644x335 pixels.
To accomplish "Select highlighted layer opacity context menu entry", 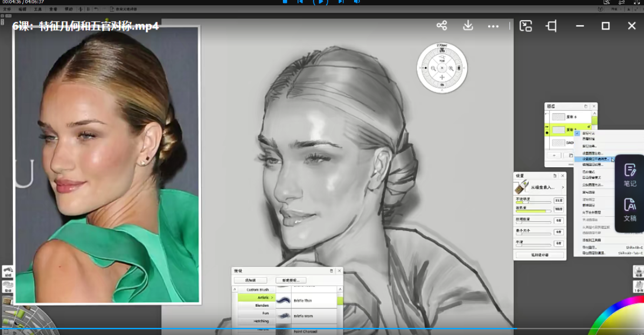I will pyautogui.click(x=595, y=159).
